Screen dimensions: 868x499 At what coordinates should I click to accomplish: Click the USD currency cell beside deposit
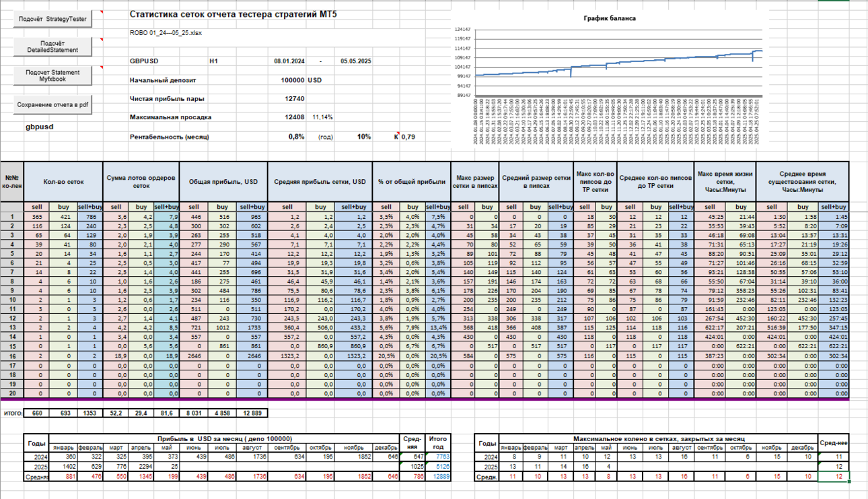tap(315, 80)
